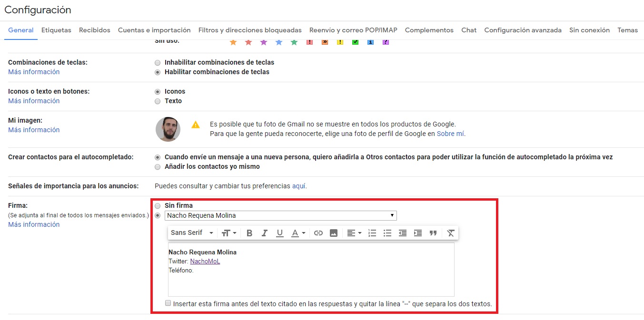This screenshot has width=644, height=320.
Task: Add a bulleted list to signature
Action: click(x=387, y=233)
